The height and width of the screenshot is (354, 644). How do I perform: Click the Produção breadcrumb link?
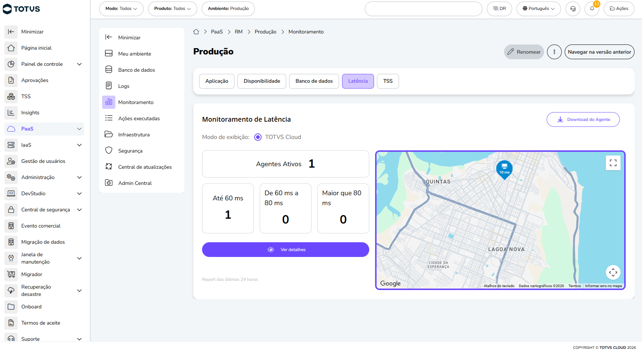265,32
